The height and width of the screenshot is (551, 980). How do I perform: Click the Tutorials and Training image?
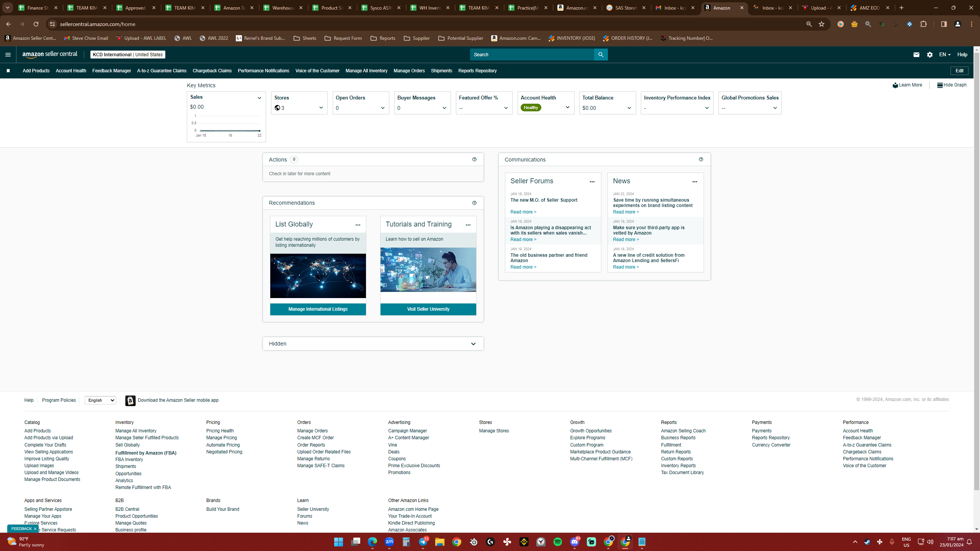coord(428,270)
